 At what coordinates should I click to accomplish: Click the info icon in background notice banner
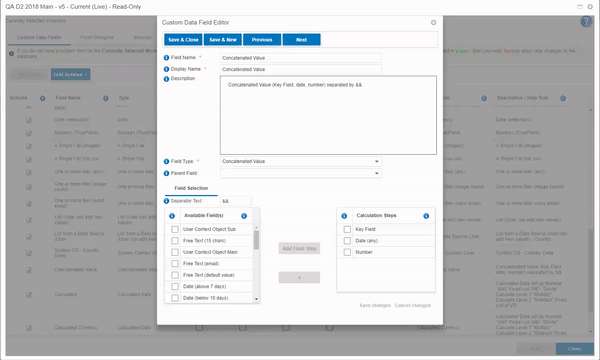[11, 54]
